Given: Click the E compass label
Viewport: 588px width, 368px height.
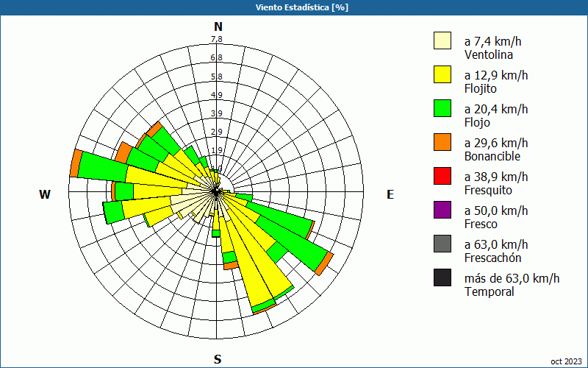Looking at the screenshot, I should [390, 194].
